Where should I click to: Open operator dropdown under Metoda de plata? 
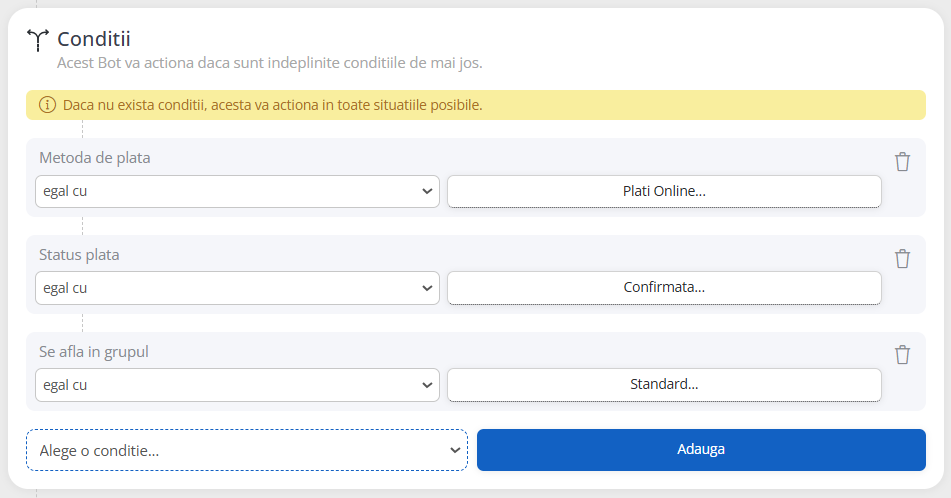click(237, 192)
